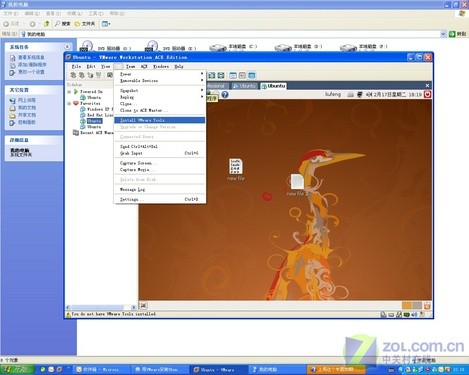Open the Edit menu in VMware
The image size is (469, 375).
pyautogui.click(x=91, y=66)
